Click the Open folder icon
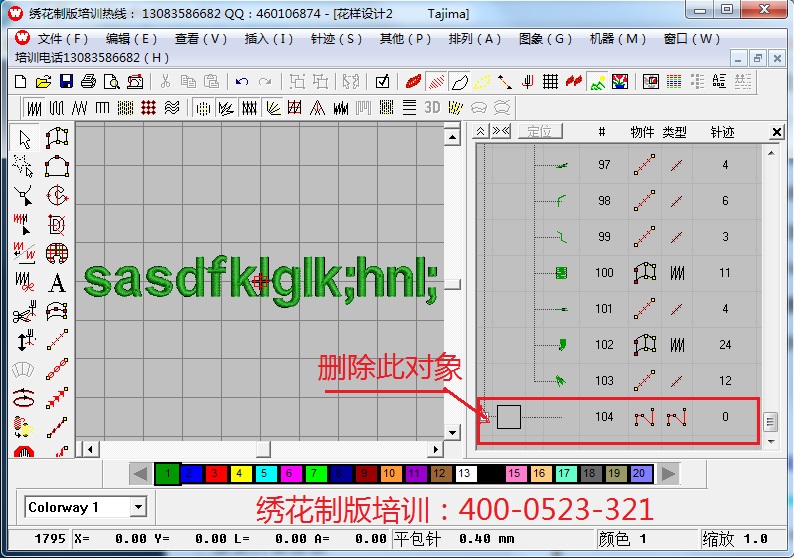The width and height of the screenshot is (794, 558). pyautogui.click(x=44, y=81)
